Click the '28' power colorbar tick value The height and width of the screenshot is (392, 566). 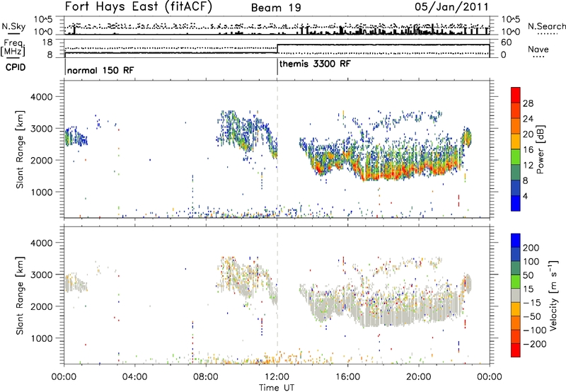[528, 103]
